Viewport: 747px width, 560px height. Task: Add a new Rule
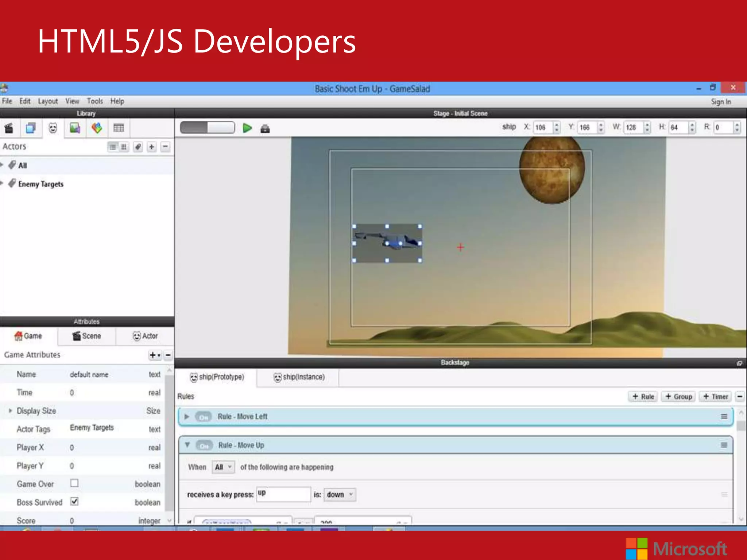[643, 396]
